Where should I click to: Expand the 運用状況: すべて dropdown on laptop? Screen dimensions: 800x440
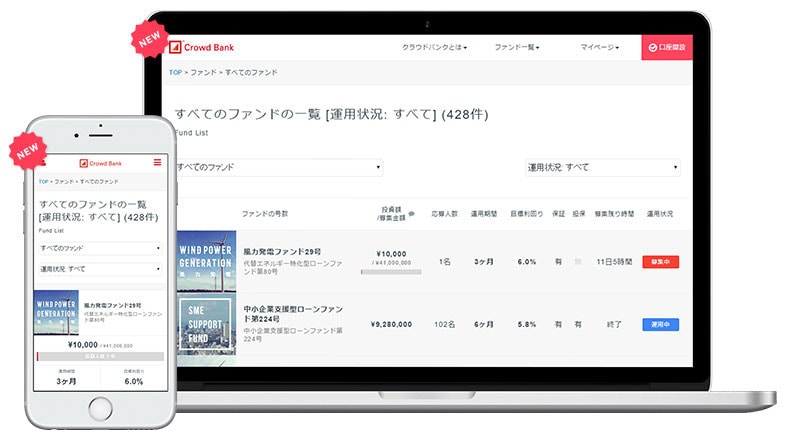coord(603,167)
